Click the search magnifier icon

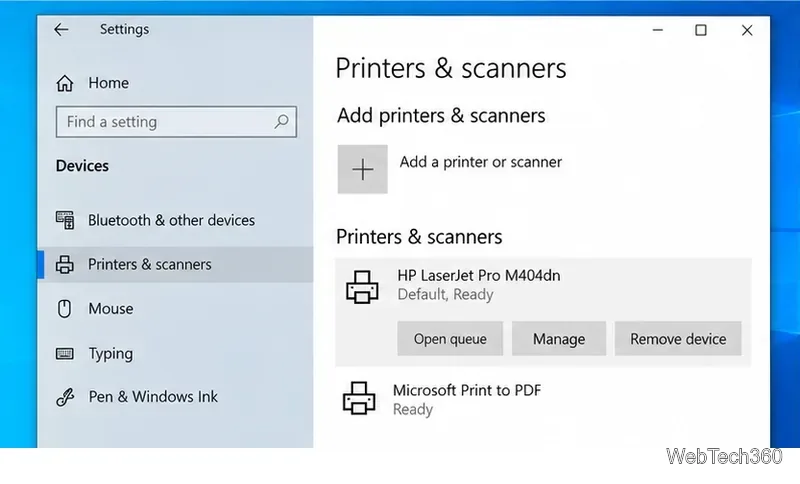coord(282,122)
